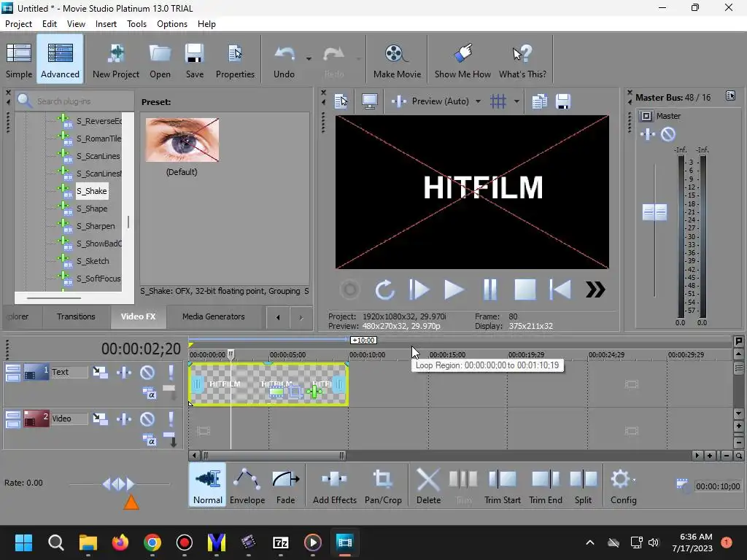The image size is (747, 560).
Task: Click the Open folder icon
Action: point(160,61)
